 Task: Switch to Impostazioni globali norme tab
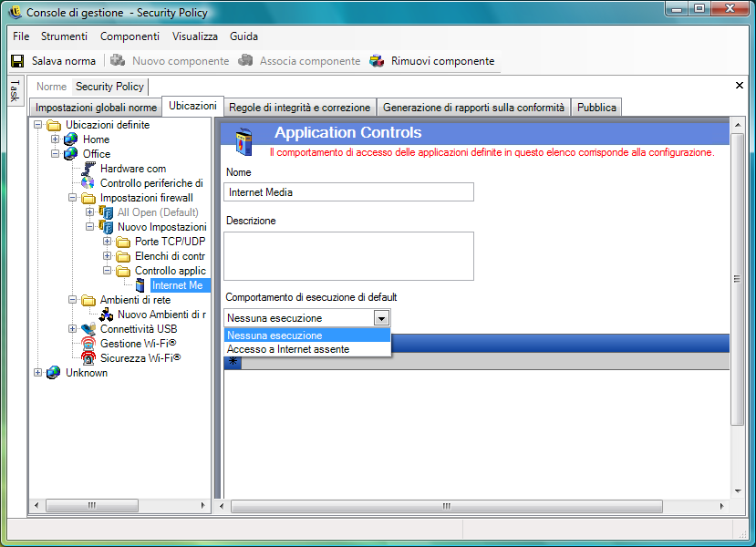point(96,108)
